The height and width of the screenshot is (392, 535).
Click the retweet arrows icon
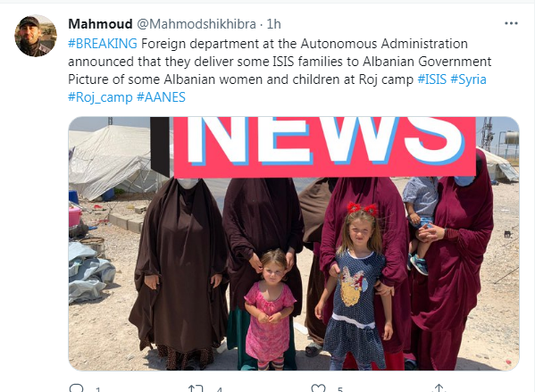point(196,388)
